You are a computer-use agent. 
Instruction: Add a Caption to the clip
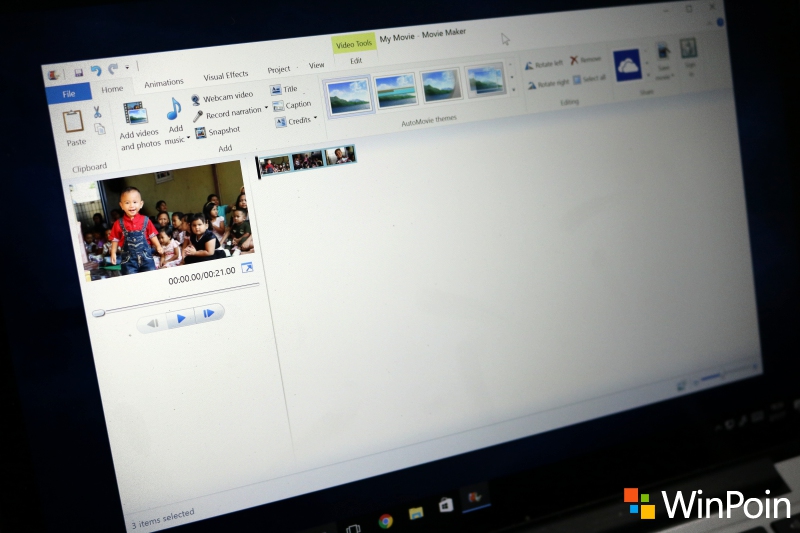[x=292, y=105]
